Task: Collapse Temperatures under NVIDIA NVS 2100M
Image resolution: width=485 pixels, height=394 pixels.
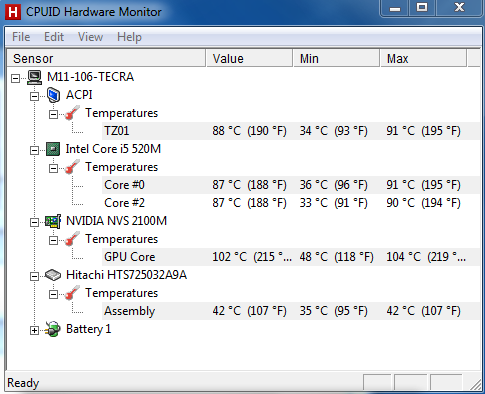Action: tap(53, 240)
